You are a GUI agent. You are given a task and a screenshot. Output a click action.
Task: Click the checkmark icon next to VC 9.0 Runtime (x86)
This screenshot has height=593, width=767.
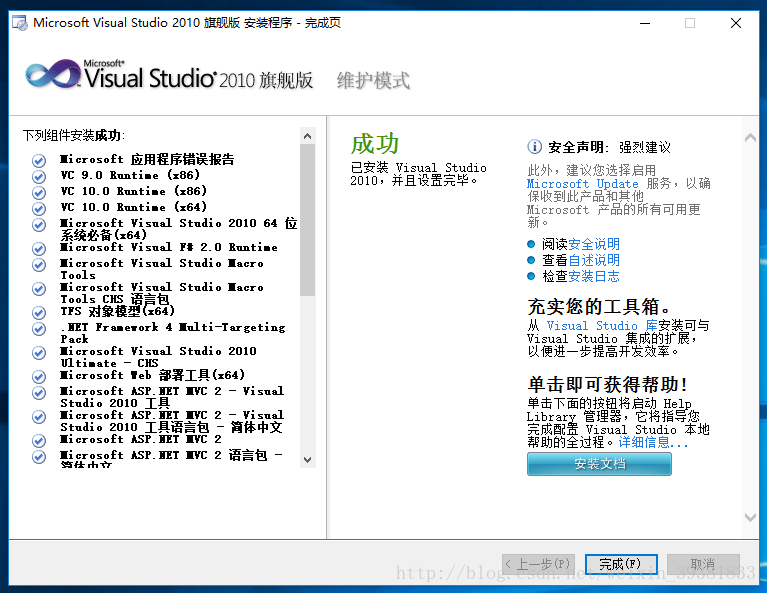click(39, 176)
